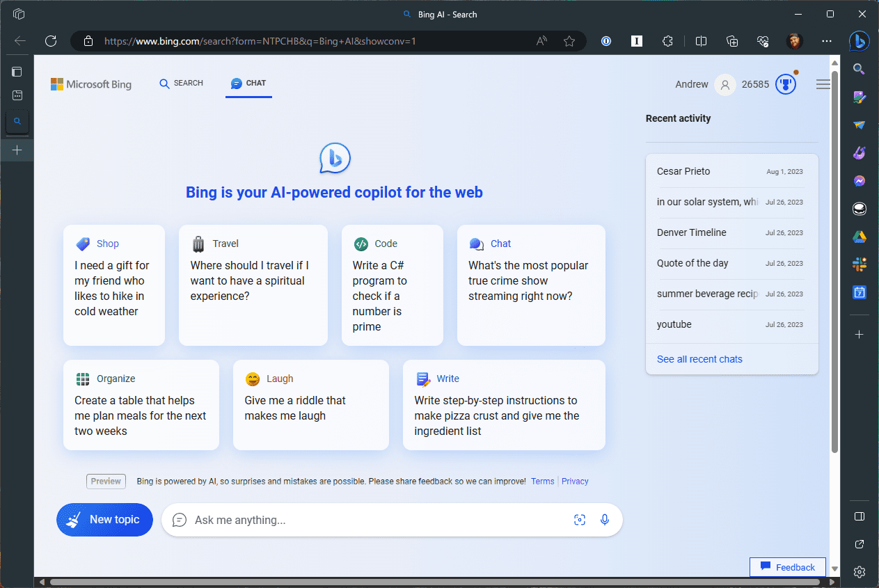Select the Bing AI vertical tab
This screenshot has height=588, width=879.
click(17, 121)
